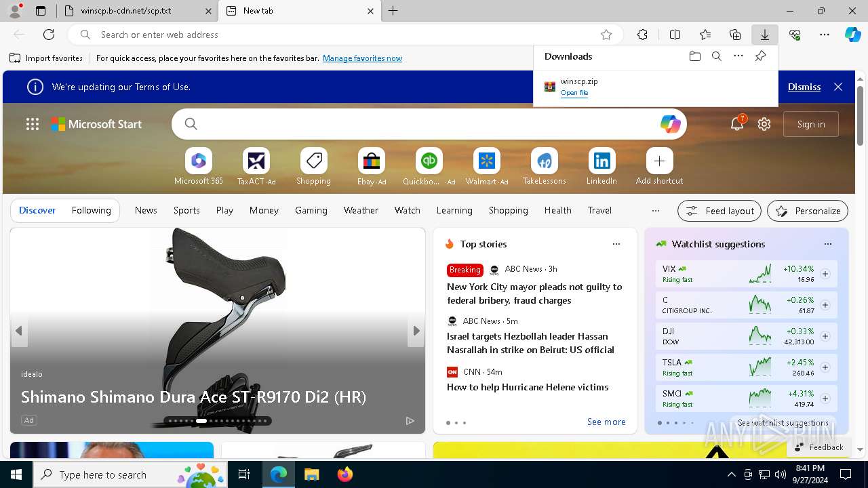Open the browser profile icon

[15, 11]
